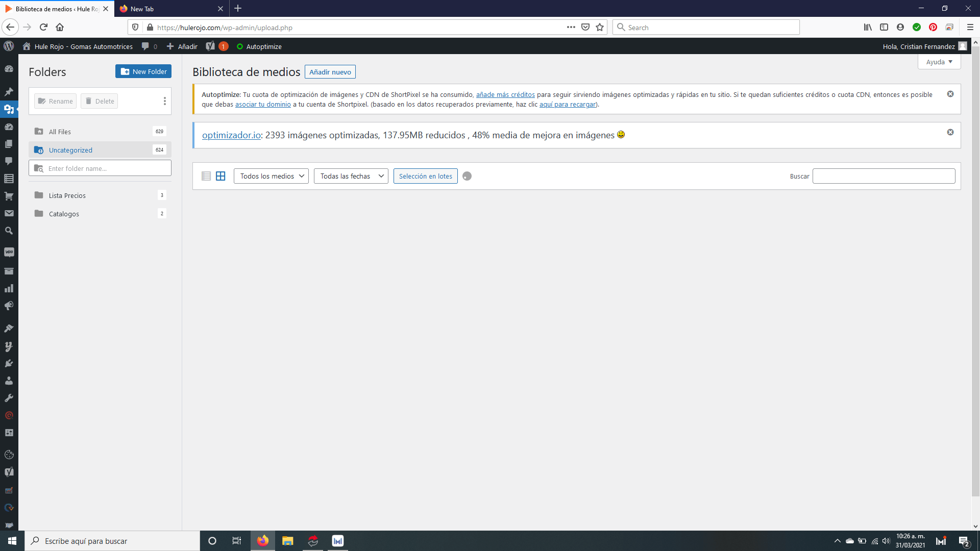Open the Dashboard sidebar icon
The width and height of the screenshot is (980, 551).
(x=9, y=69)
